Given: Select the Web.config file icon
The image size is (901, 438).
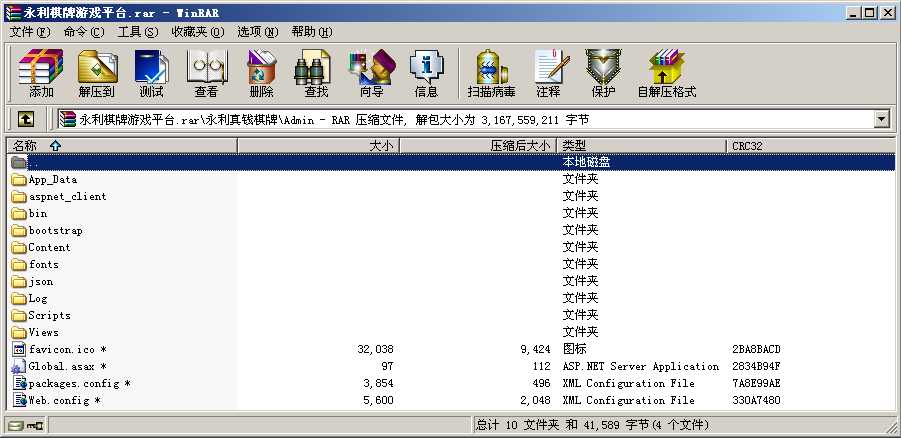Looking at the screenshot, I should click(19, 400).
